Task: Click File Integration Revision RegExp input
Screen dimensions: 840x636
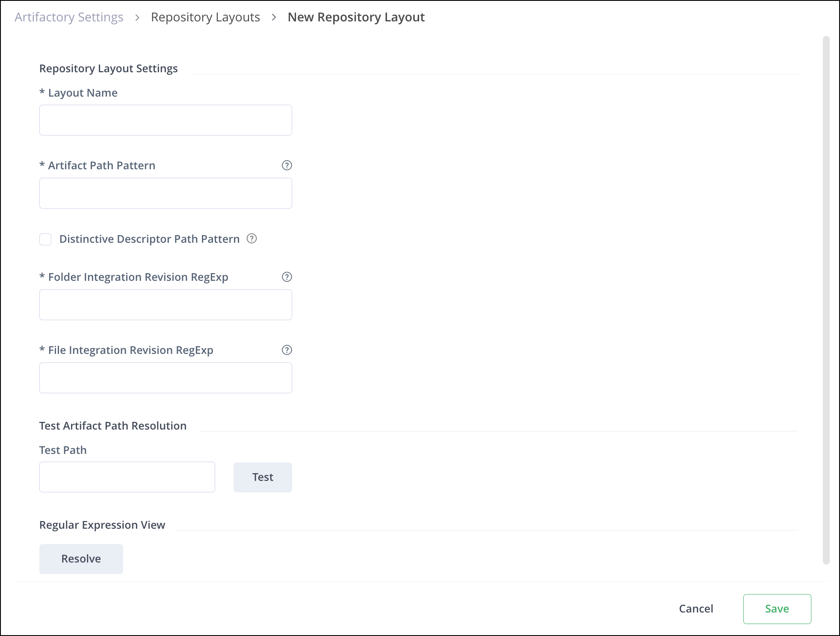Action: 166,378
